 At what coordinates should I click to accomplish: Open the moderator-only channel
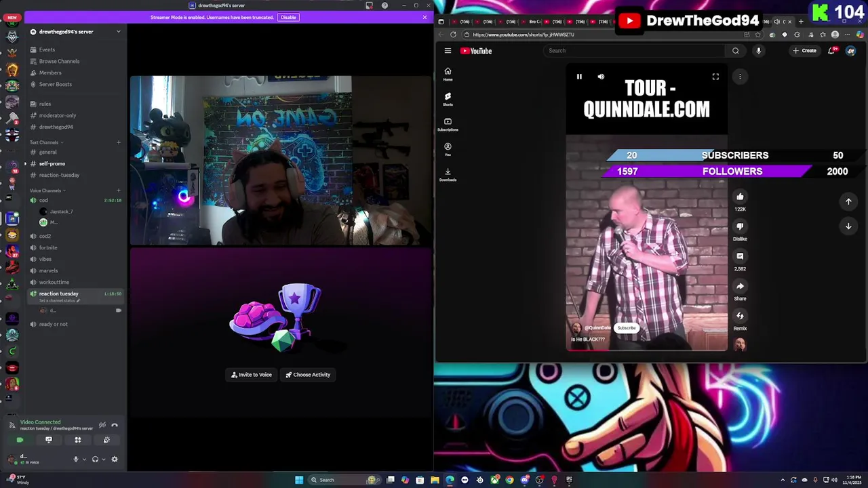pos(75,115)
